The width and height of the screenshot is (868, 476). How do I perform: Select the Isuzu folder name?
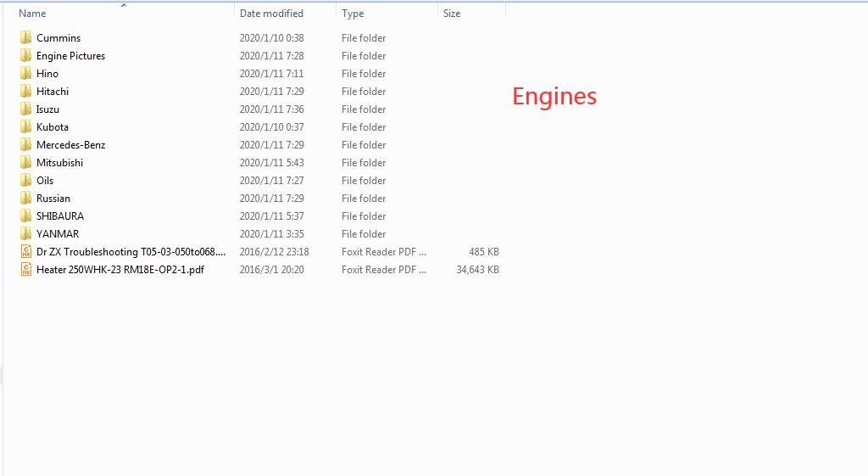click(x=47, y=109)
